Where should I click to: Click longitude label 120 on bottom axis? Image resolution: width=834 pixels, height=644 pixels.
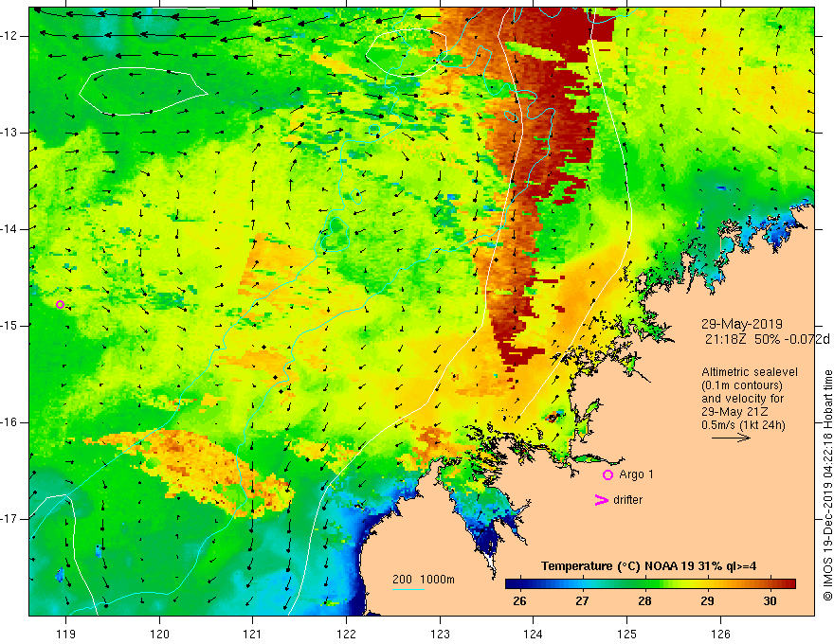(159, 634)
